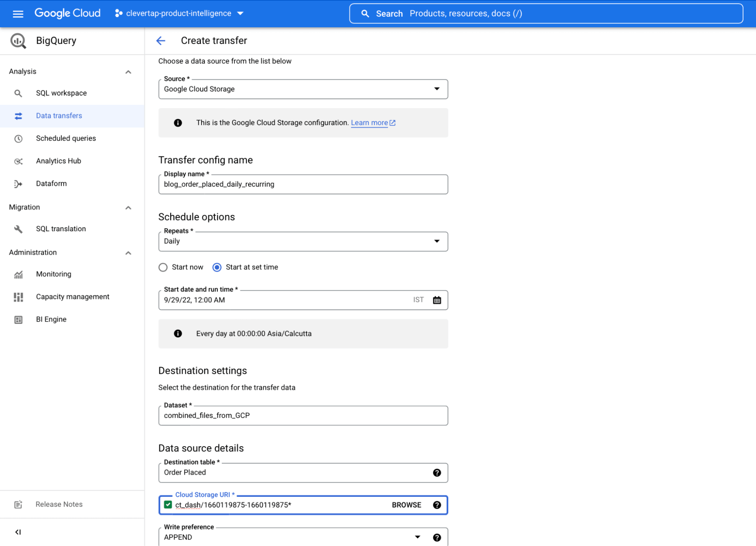This screenshot has width=756, height=546.
Task: Click the Release Notes icon
Action: point(18,504)
